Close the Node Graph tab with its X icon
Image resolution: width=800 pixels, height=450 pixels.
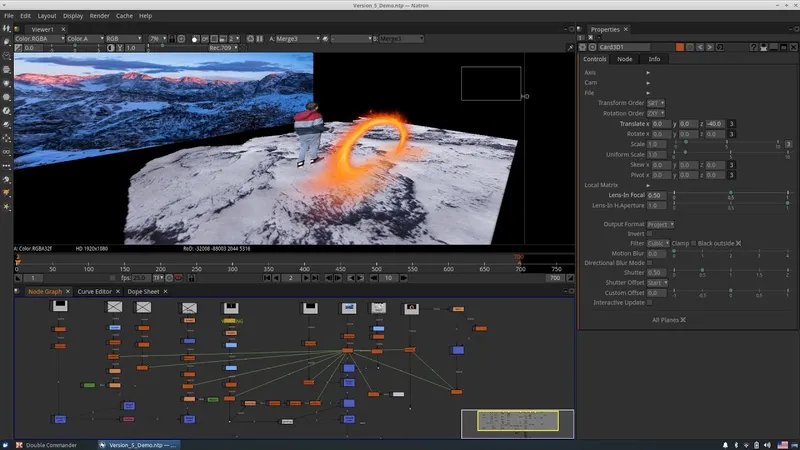pos(66,291)
